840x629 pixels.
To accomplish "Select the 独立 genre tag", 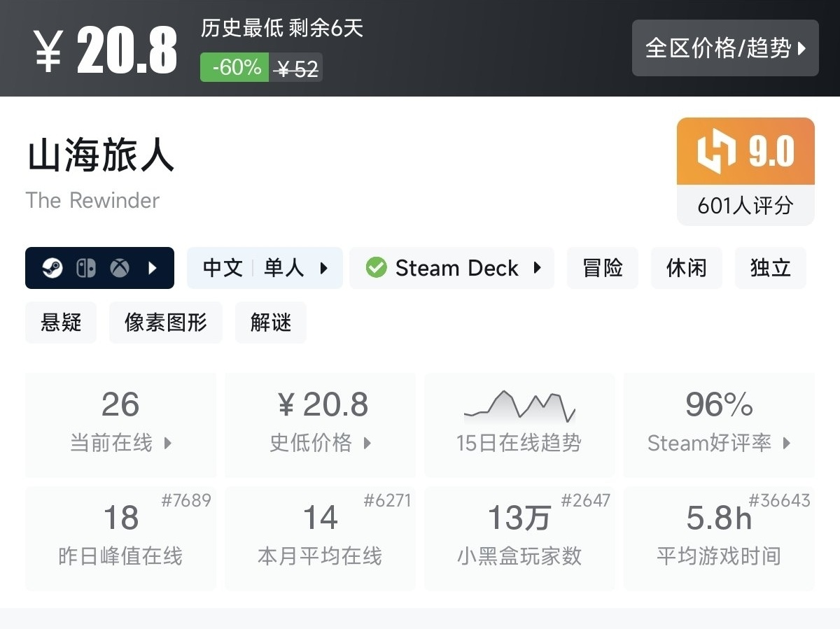I will [x=770, y=268].
